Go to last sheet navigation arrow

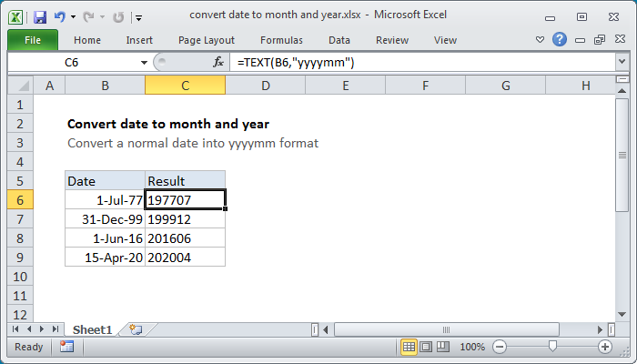point(56,329)
